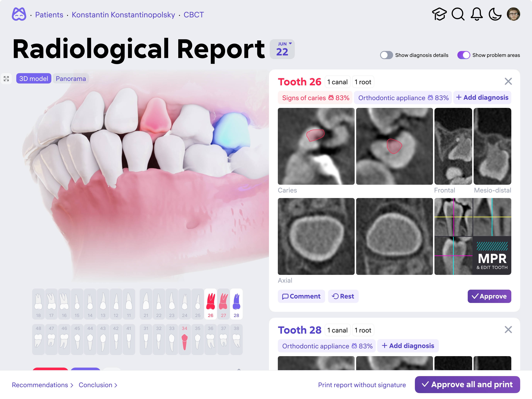
Task: Add a diagnosis for Tooth 28
Action: 408,346
